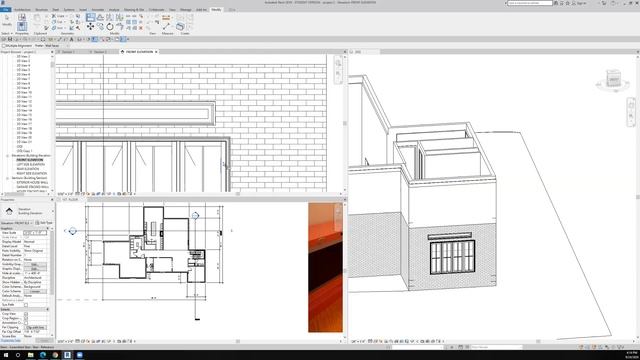Viewport: 640px width, 360px height.
Task: Click the Text tool in quick access toolbar
Action: (71, 40)
